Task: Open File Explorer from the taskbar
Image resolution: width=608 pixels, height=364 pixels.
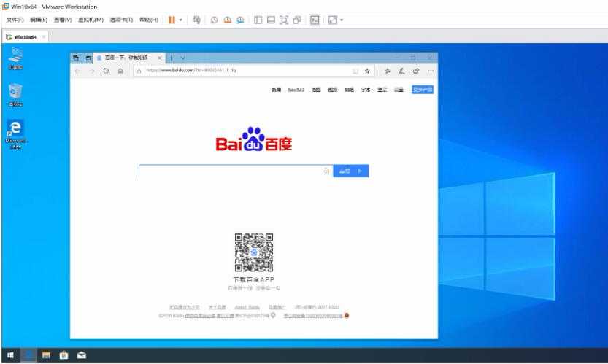Action: tap(46, 355)
